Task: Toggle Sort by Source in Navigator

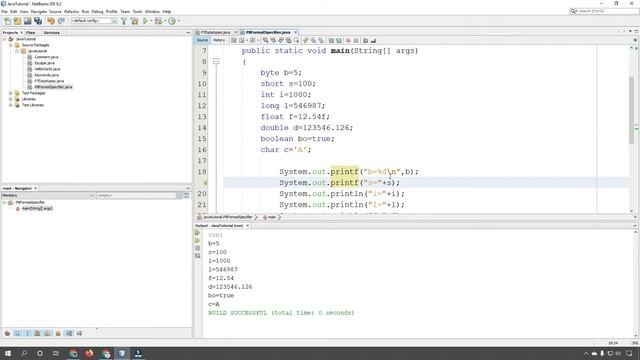Action: tap(79, 333)
